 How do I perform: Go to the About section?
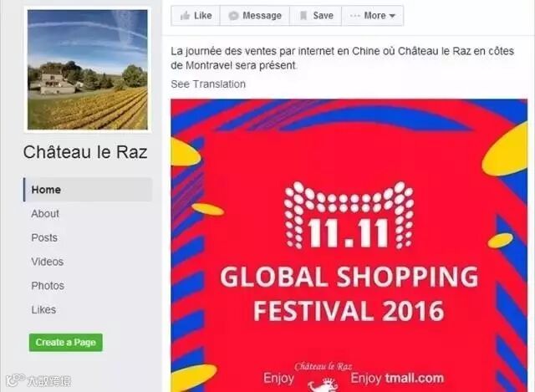(x=45, y=214)
